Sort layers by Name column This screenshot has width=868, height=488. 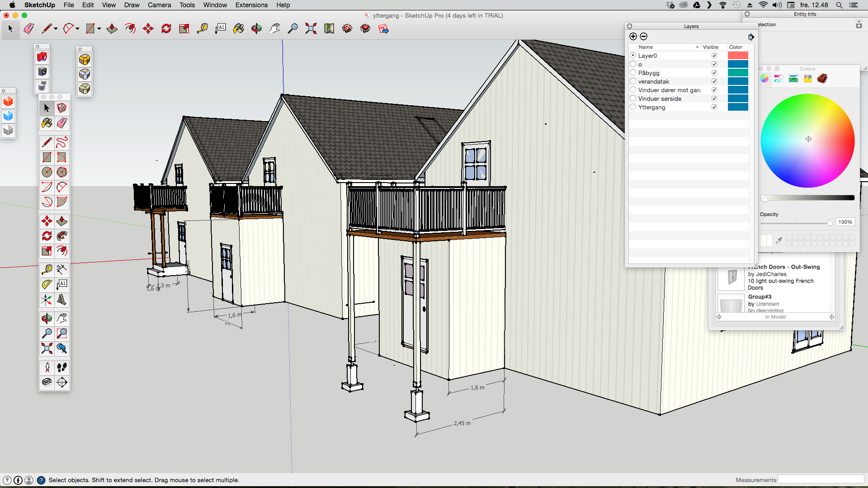[668, 47]
